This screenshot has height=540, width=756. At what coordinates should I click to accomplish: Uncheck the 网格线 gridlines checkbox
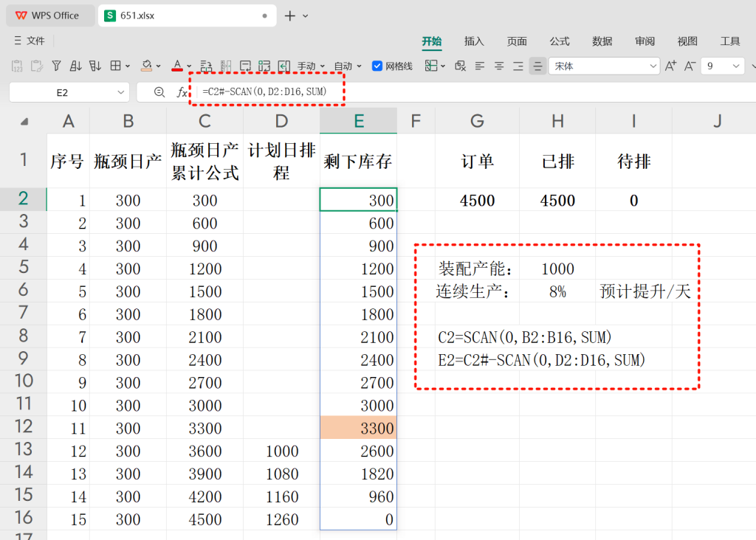[377, 66]
